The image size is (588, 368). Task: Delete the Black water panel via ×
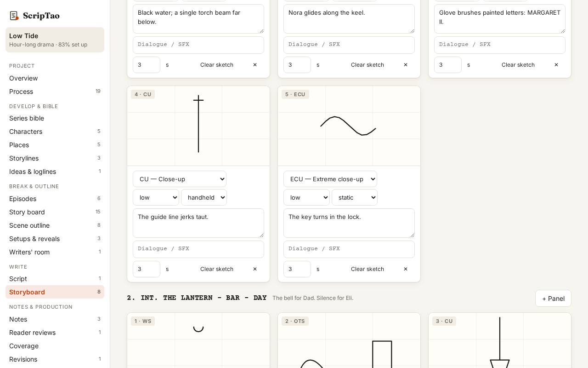tap(255, 65)
